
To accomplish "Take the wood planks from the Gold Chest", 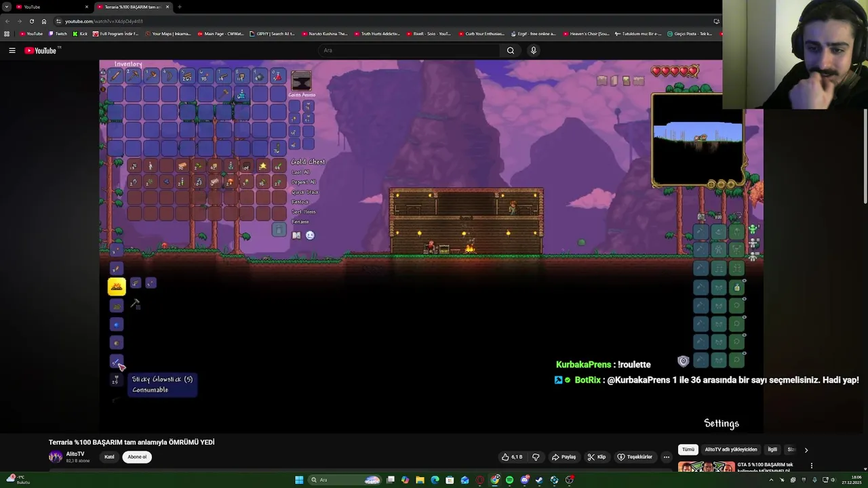I will 182,166.
